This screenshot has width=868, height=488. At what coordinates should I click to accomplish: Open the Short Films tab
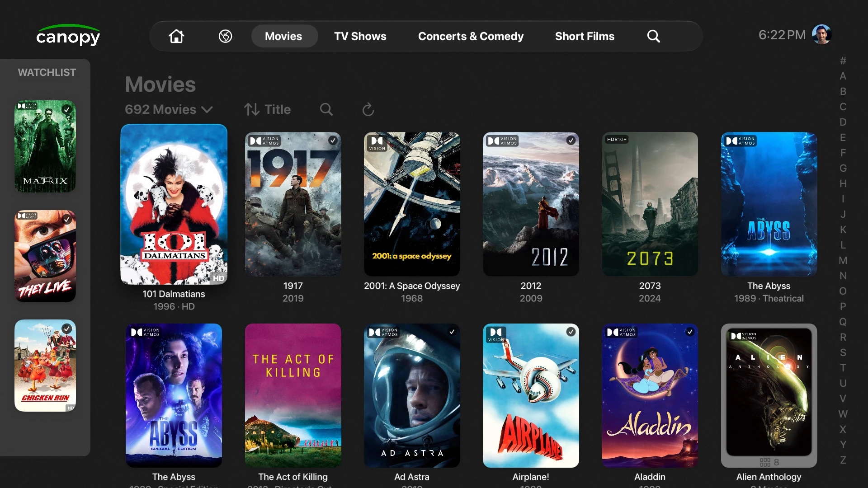585,36
